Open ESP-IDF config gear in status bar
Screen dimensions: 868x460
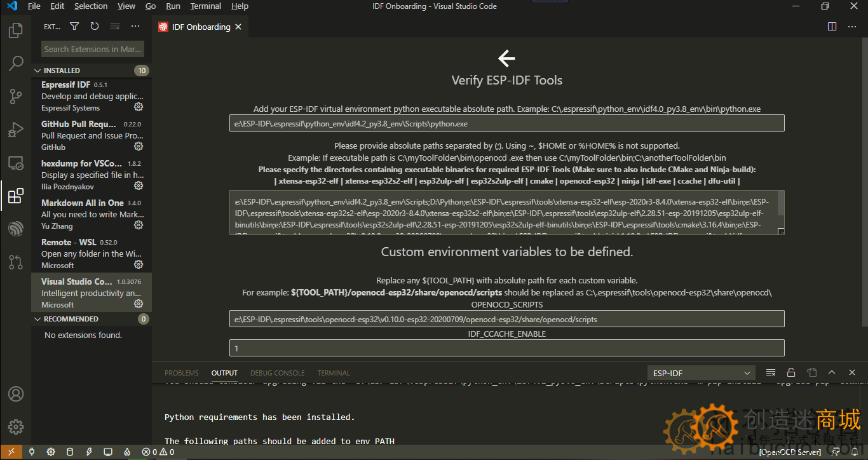51,452
